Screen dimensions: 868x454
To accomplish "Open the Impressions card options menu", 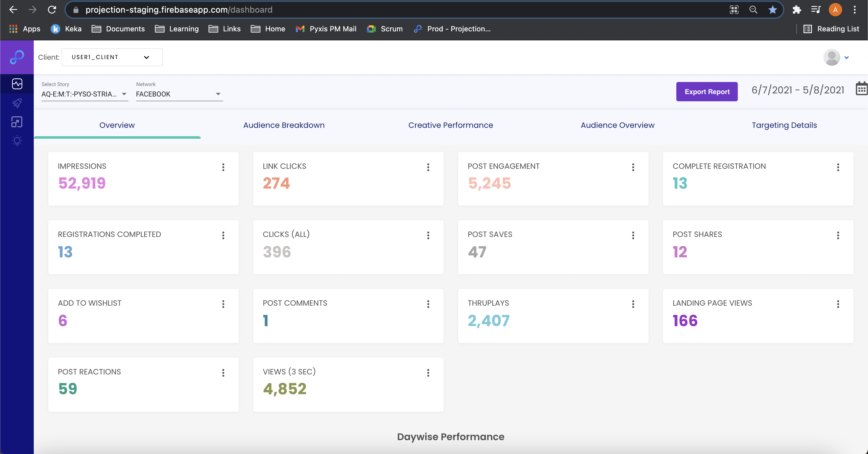I will pyautogui.click(x=223, y=168).
